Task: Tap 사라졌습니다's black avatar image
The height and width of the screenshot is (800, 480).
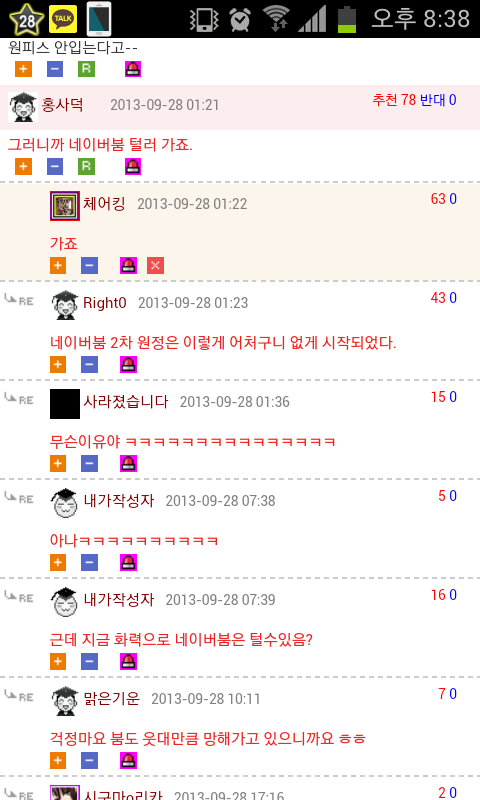Action: coord(65,404)
